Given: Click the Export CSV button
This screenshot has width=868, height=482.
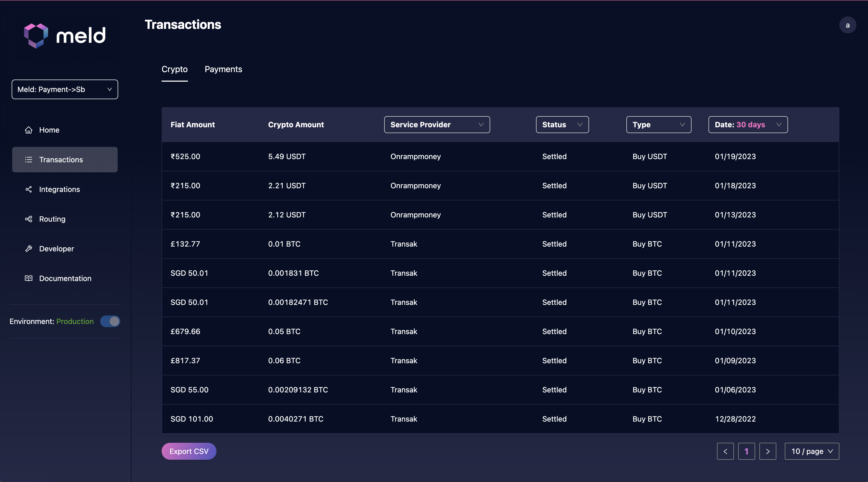Looking at the screenshot, I should [x=189, y=451].
